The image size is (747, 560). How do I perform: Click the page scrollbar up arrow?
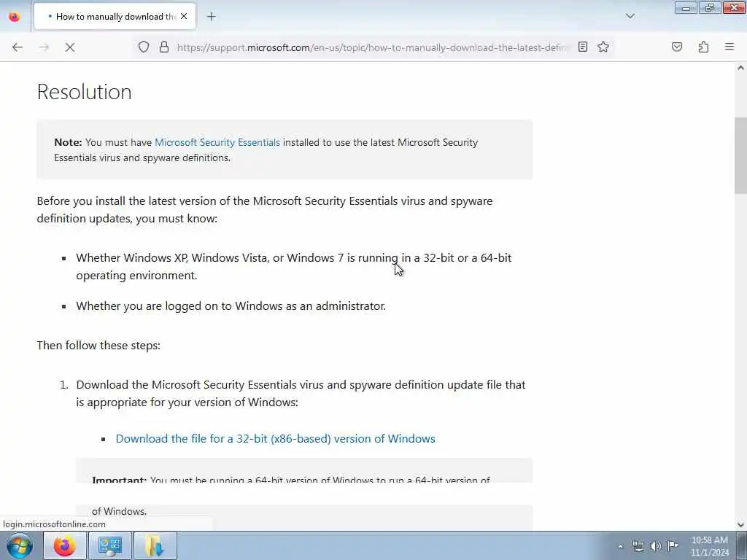coord(740,68)
